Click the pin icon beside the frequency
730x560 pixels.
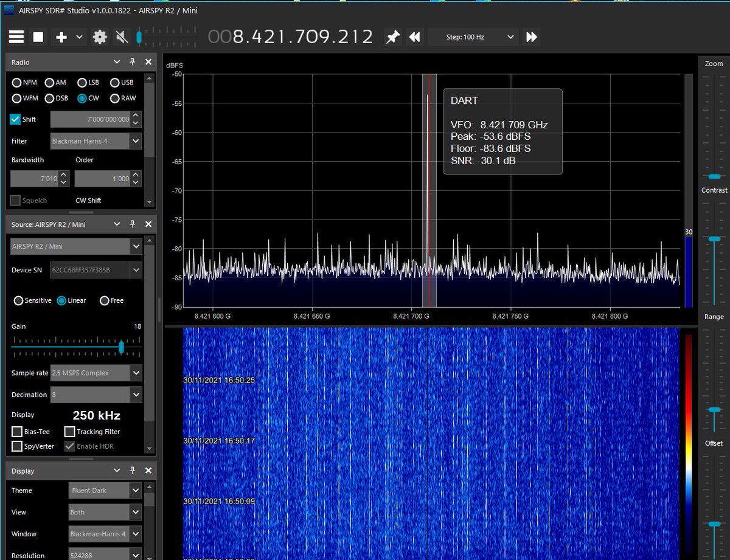pyautogui.click(x=393, y=37)
